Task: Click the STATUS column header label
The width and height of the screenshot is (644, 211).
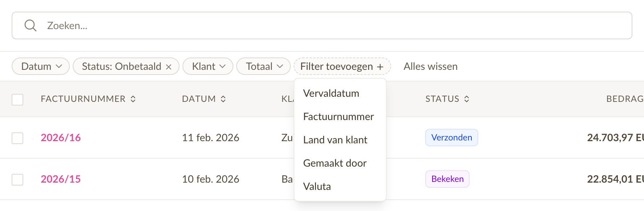Action: [442, 99]
